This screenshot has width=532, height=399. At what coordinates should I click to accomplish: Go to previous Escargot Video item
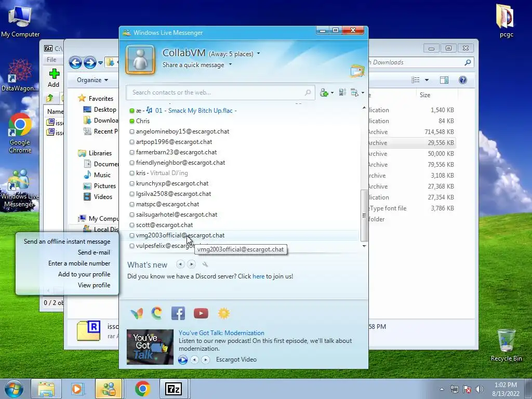[x=194, y=360]
